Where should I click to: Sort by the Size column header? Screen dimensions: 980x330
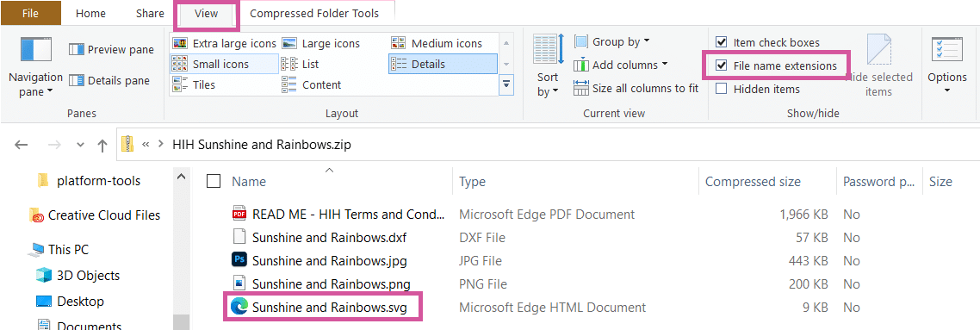[940, 182]
